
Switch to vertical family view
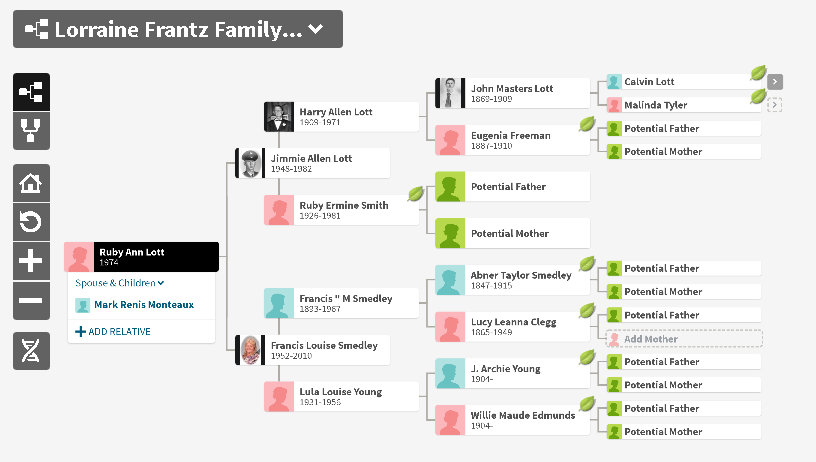point(31,132)
